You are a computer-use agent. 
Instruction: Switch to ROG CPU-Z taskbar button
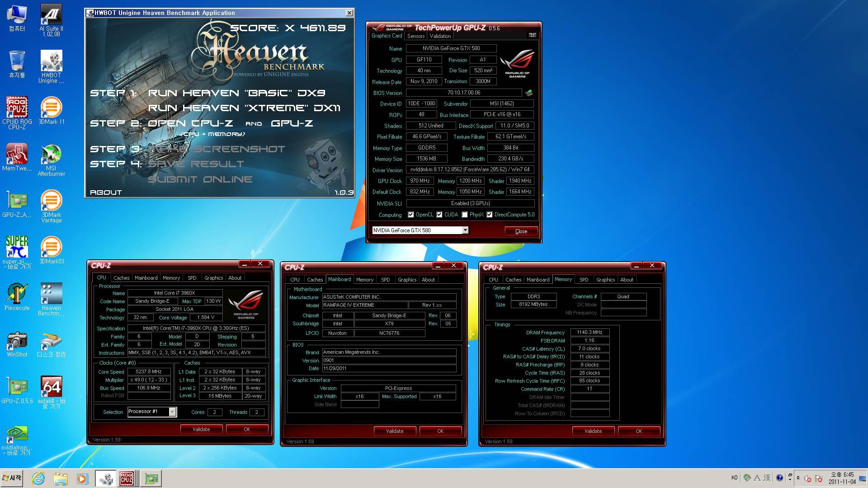[x=128, y=478]
